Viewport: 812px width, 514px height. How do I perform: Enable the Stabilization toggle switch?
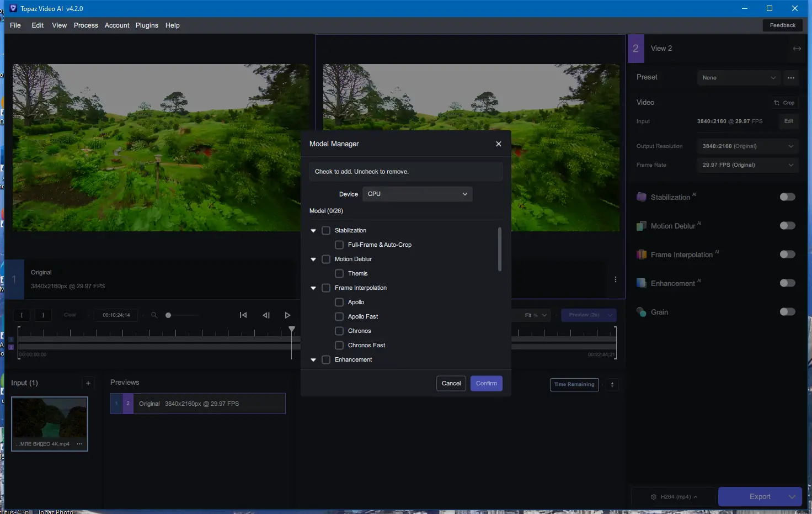point(787,197)
